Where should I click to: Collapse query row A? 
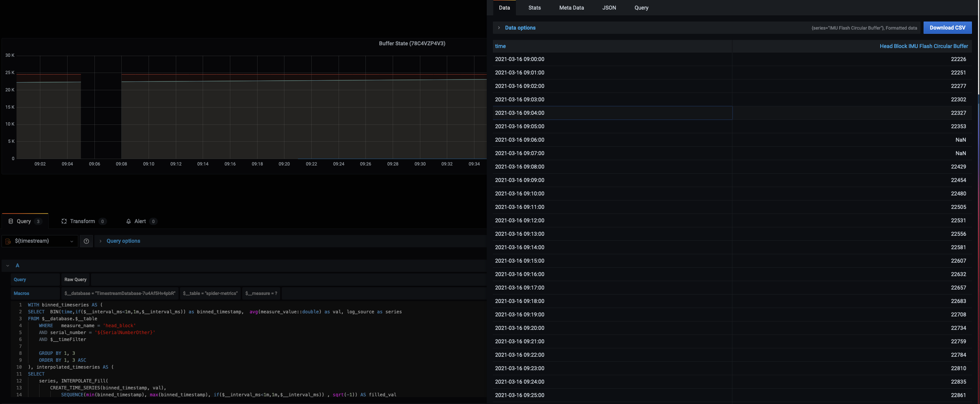point(8,265)
